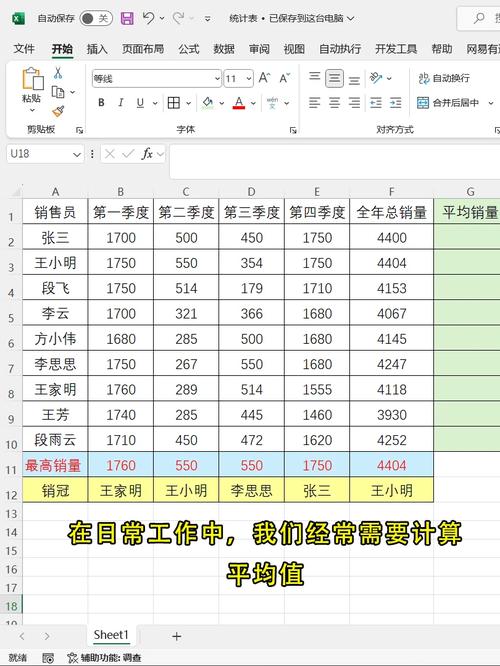The width and height of the screenshot is (500, 666).
Task: Select cell containing 4404 in row 3
Action: click(392, 263)
